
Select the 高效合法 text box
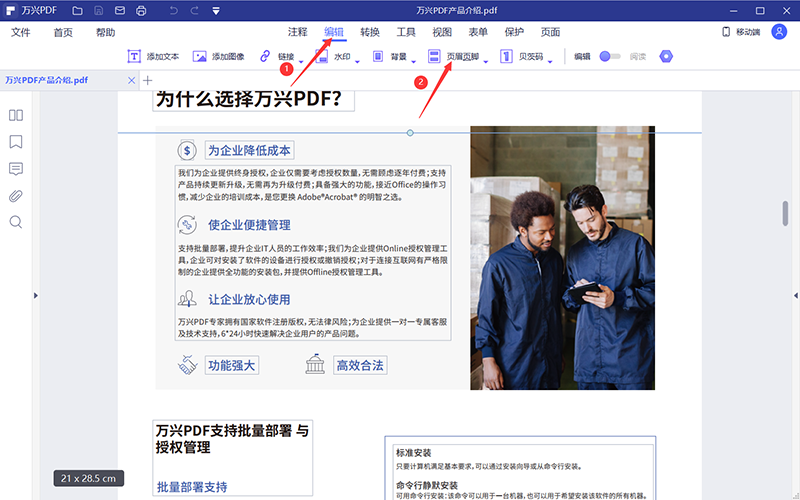(x=360, y=365)
